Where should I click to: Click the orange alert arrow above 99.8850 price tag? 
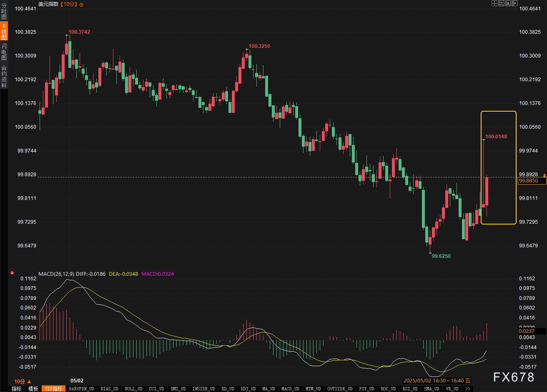544,176
